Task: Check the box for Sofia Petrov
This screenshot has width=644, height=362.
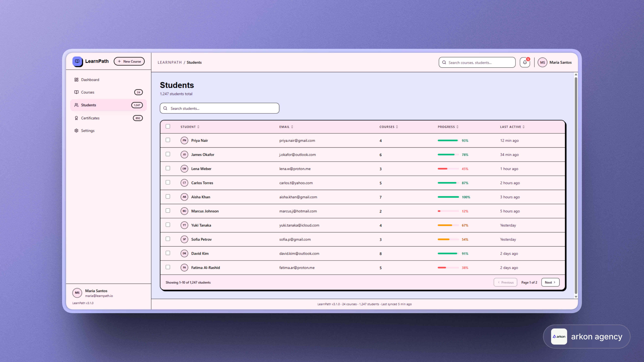Action: click(168, 239)
